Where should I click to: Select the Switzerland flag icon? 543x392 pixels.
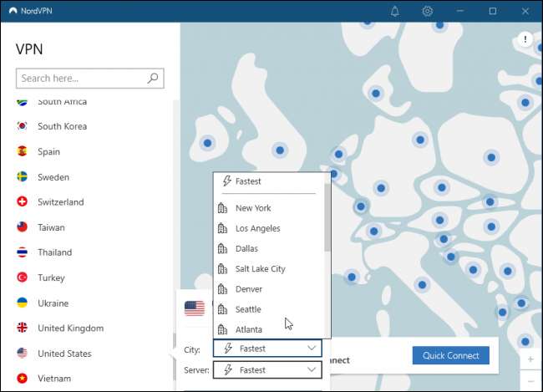click(x=23, y=202)
